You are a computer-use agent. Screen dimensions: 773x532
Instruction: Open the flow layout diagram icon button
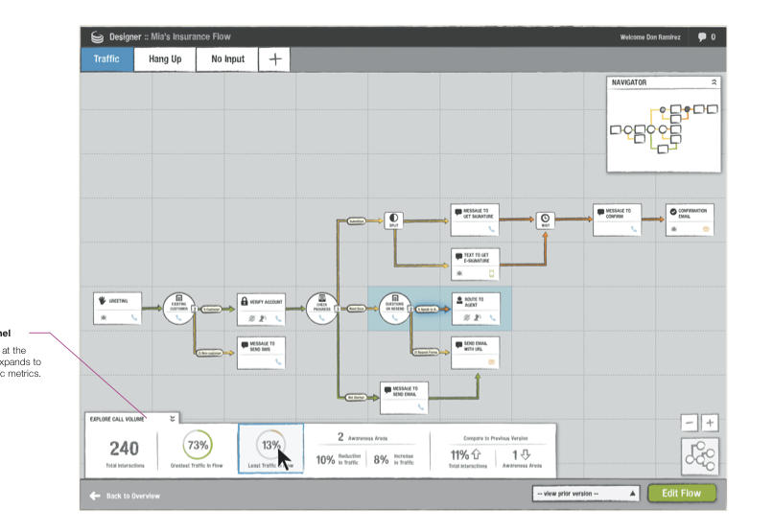(700, 456)
